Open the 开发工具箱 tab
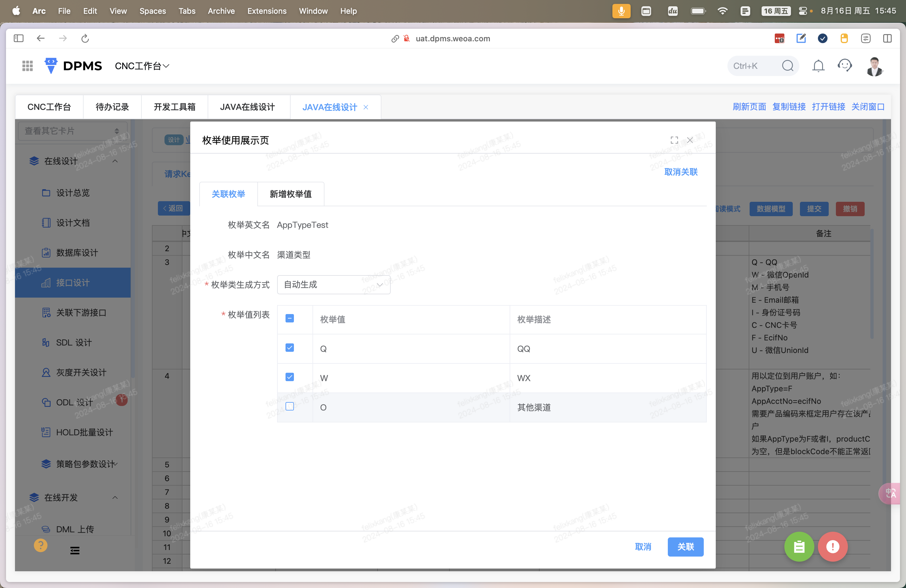 coord(175,107)
